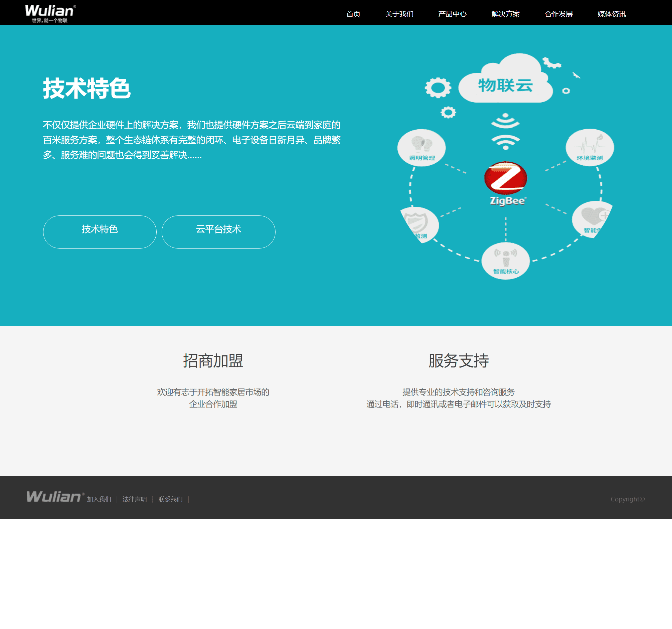Click the small gear icon below the large gear

448,112
